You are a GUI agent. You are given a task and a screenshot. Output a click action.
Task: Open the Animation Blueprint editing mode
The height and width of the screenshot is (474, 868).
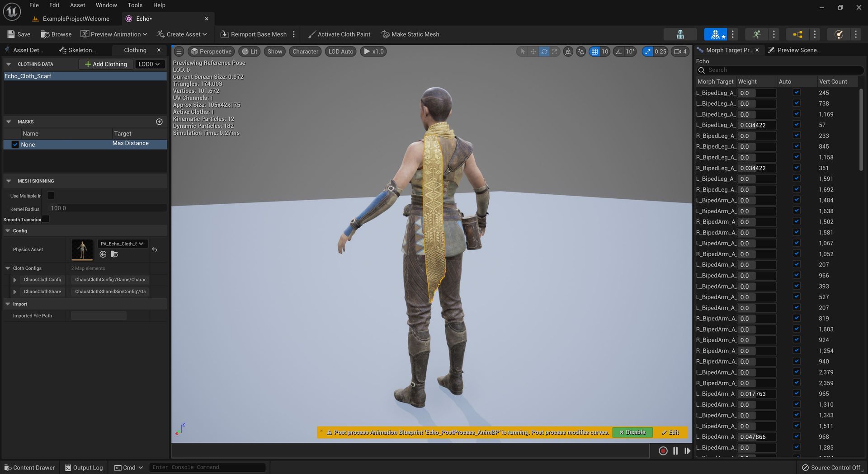coord(797,34)
